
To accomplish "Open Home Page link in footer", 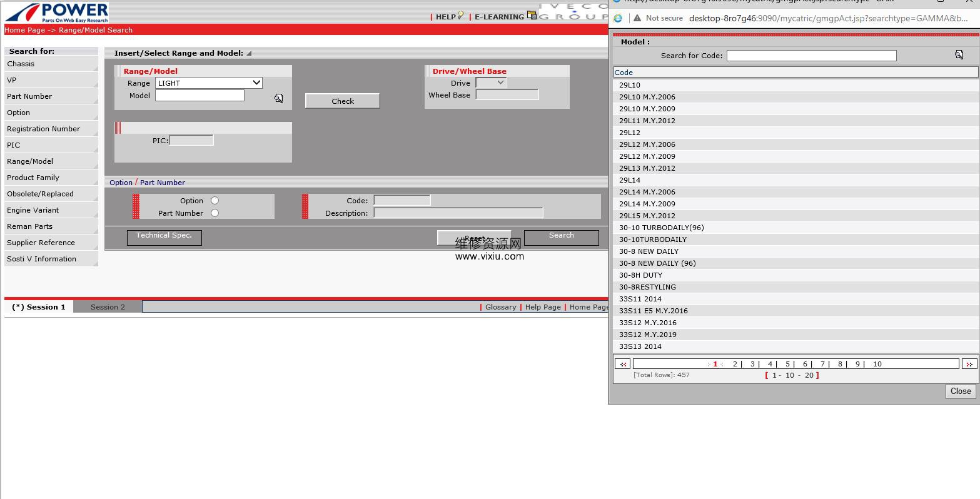I will tap(589, 307).
